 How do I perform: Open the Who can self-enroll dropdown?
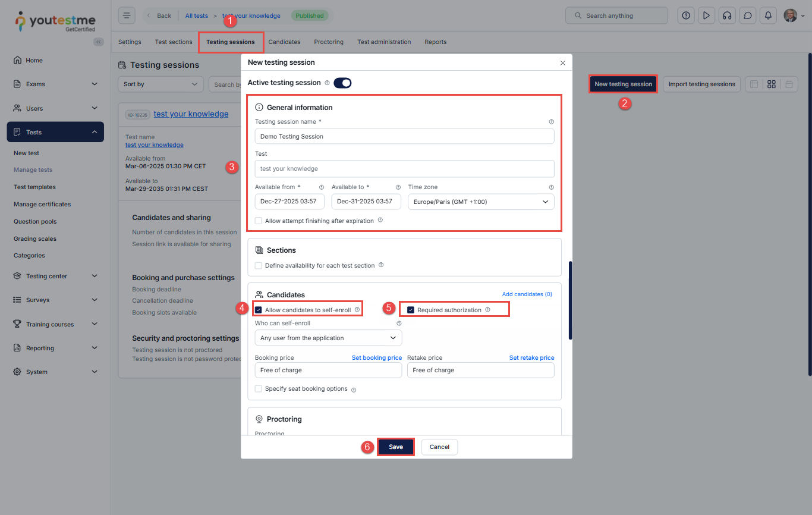click(x=328, y=338)
